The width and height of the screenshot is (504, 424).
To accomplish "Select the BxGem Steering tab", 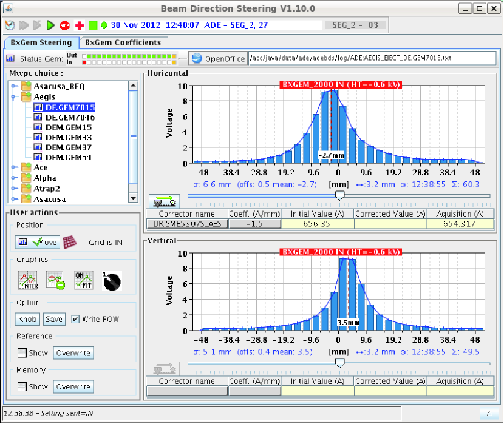I will click(x=41, y=42).
